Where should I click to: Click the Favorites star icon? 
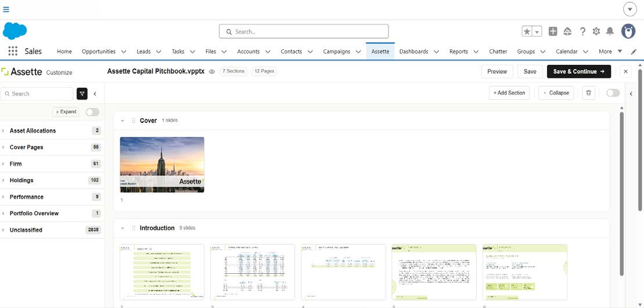(527, 31)
